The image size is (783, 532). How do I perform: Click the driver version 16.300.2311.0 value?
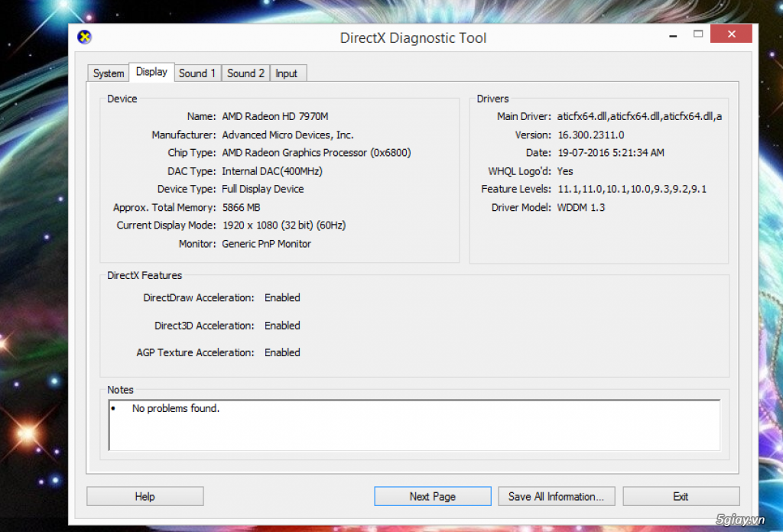[590, 135]
